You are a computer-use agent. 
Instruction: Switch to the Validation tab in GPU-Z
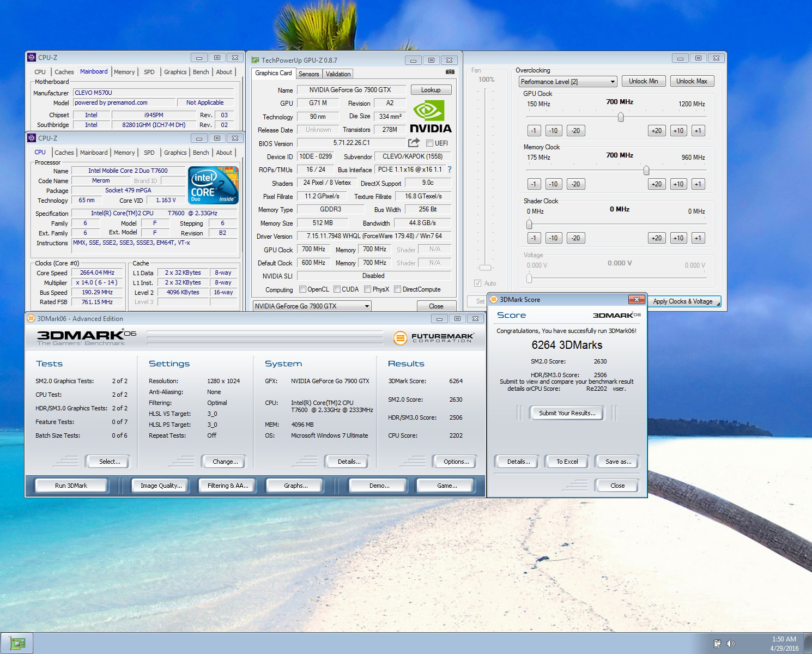click(x=338, y=74)
